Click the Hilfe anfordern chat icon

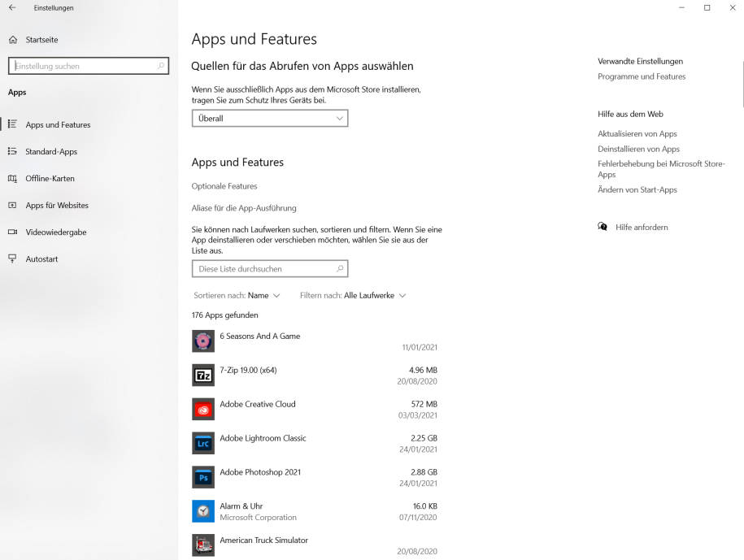tap(603, 227)
